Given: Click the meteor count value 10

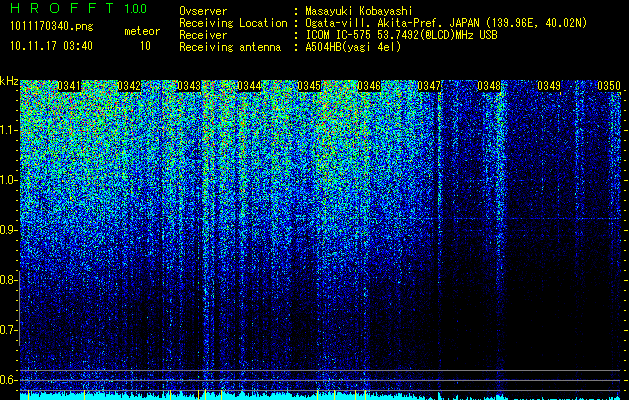Looking at the screenshot, I should point(145,46).
